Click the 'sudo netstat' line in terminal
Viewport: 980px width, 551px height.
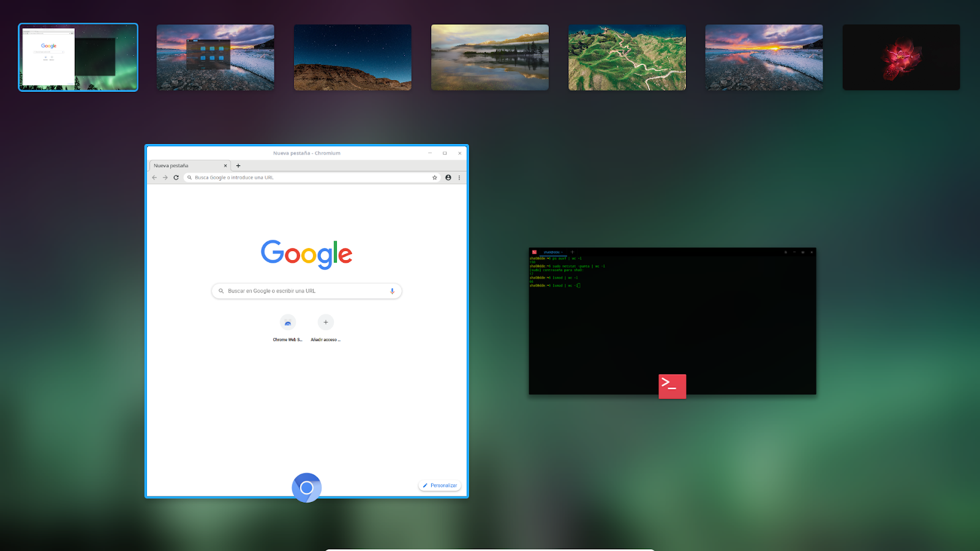click(x=567, y=266)
